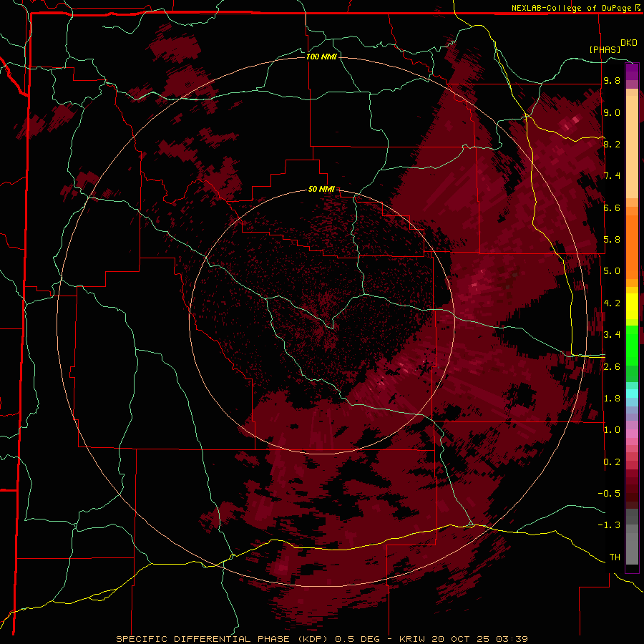Click the 5.8 value on the scale
Viewport: 644px width, 644px height.
[x=612, y=240]
